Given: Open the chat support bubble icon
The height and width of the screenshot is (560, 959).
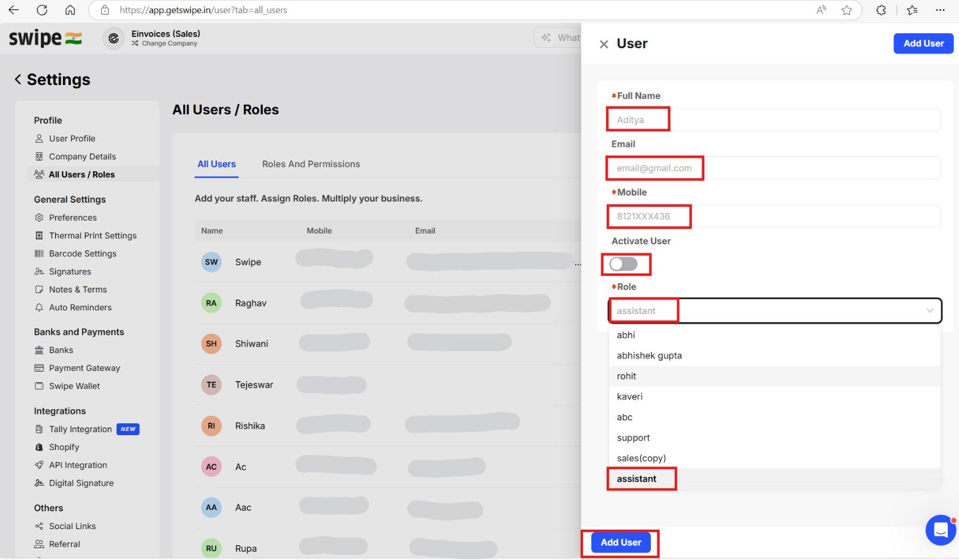Looking at the screenshot, I should tap(941, 530).
